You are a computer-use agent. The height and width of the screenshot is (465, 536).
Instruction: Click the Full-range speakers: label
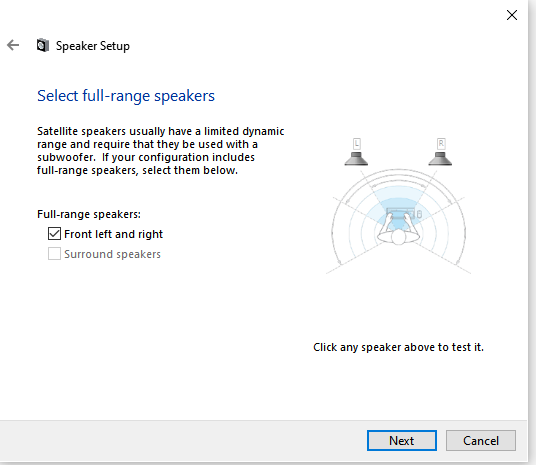(89, 214)
